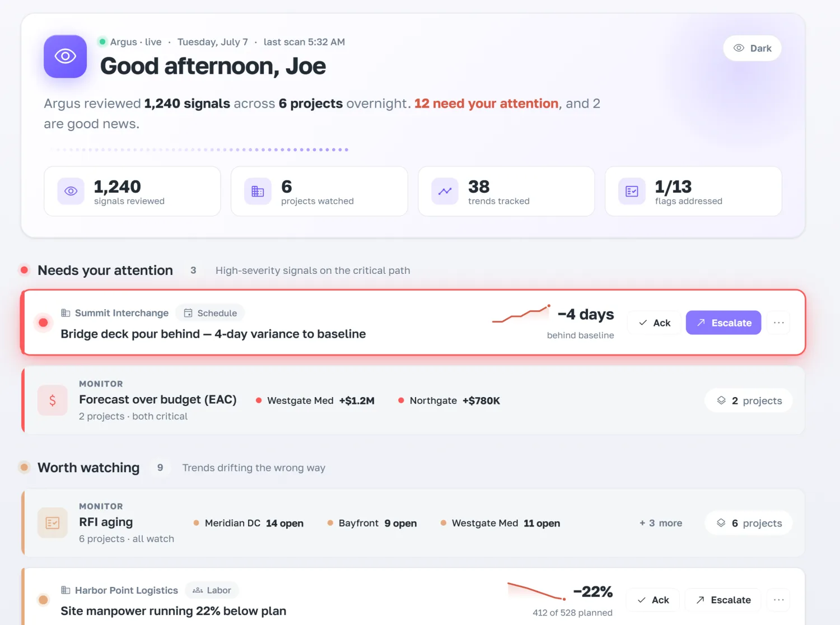
Task: Open more options for Summit Interchange alert
Action: [x=778, y=323]
